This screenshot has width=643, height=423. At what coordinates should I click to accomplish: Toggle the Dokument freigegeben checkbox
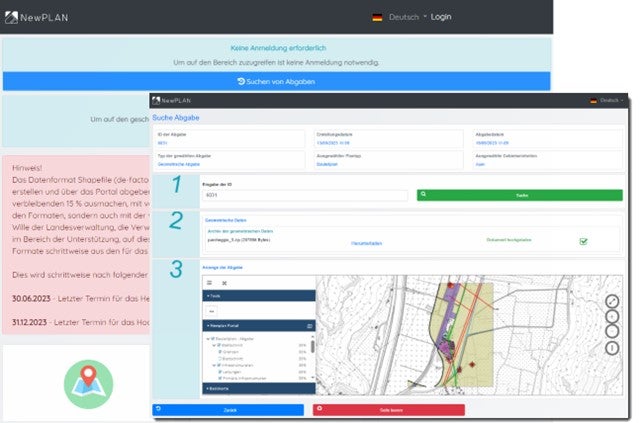(583, 241)
